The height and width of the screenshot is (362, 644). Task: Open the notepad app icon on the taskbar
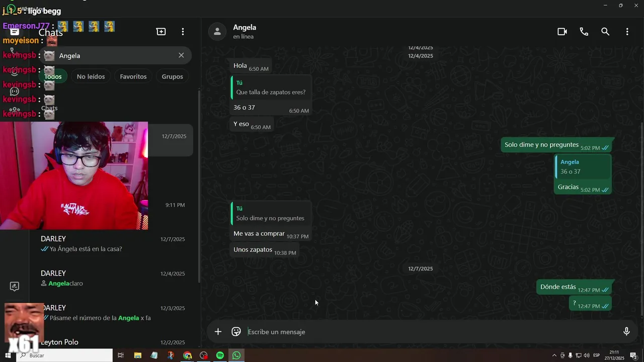154,355
